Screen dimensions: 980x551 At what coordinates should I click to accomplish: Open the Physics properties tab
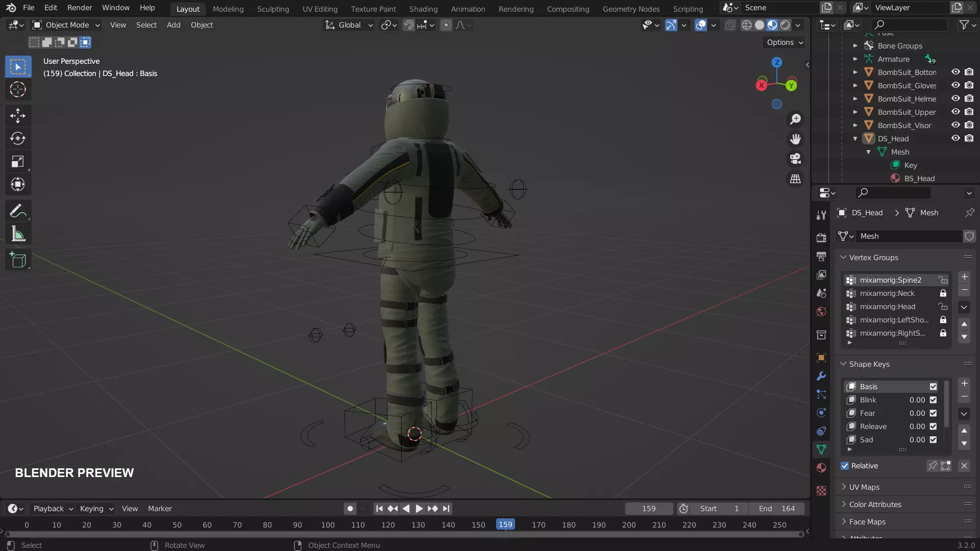click(x=821, y=413)
